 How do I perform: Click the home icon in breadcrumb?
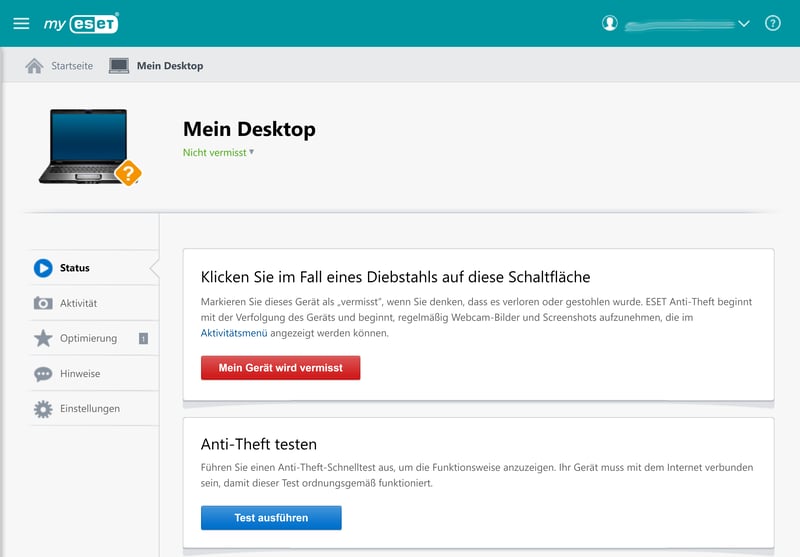click(34, 66)
